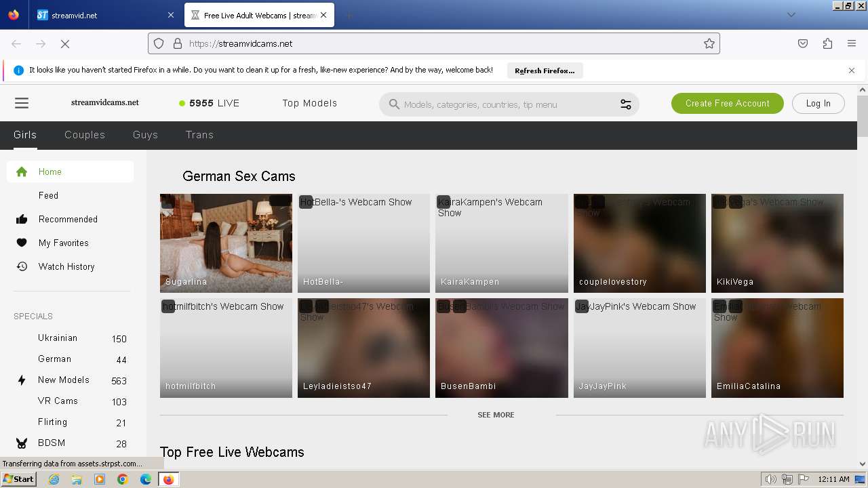Image resolution: width=868 pixels, height=488 pixels.
Task: Open a new browser tab
Action: [349, 15]
